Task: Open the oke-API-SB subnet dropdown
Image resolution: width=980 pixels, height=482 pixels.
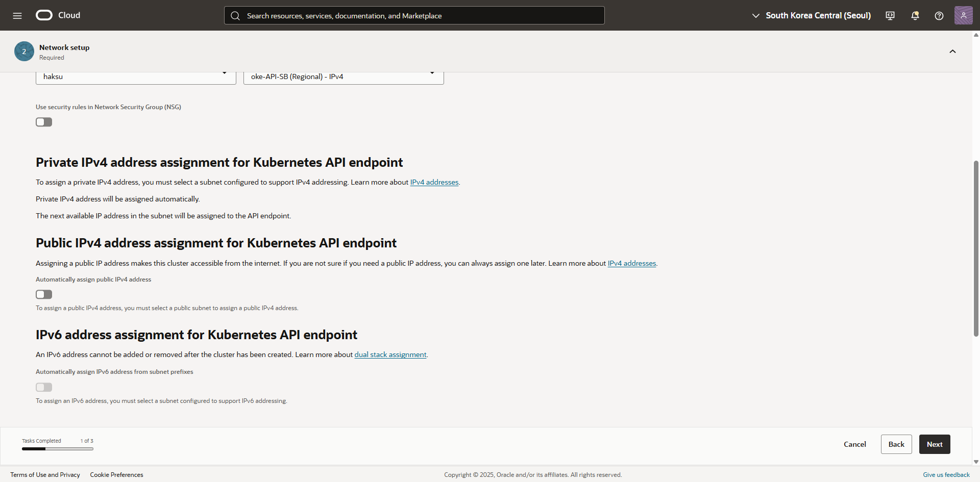Action: [344, 77]
